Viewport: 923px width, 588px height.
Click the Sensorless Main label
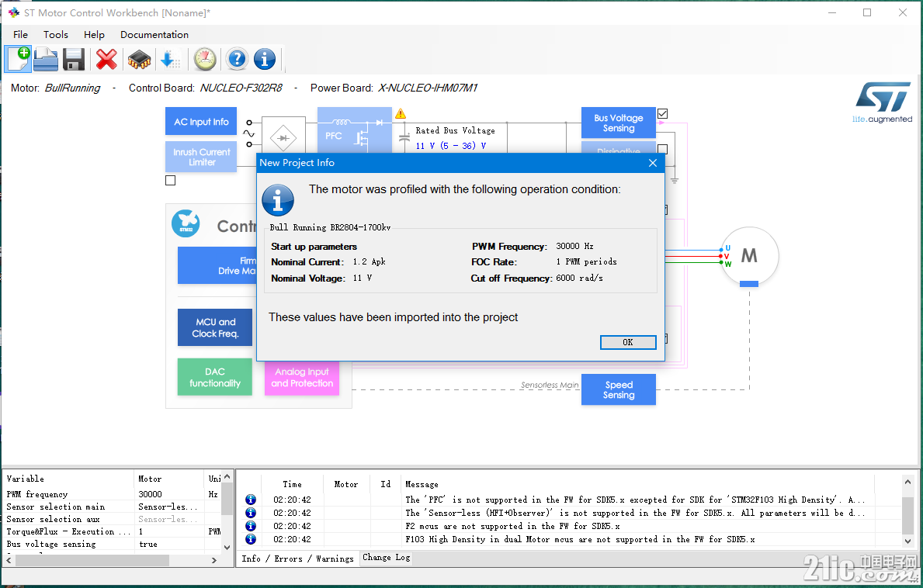549,385
